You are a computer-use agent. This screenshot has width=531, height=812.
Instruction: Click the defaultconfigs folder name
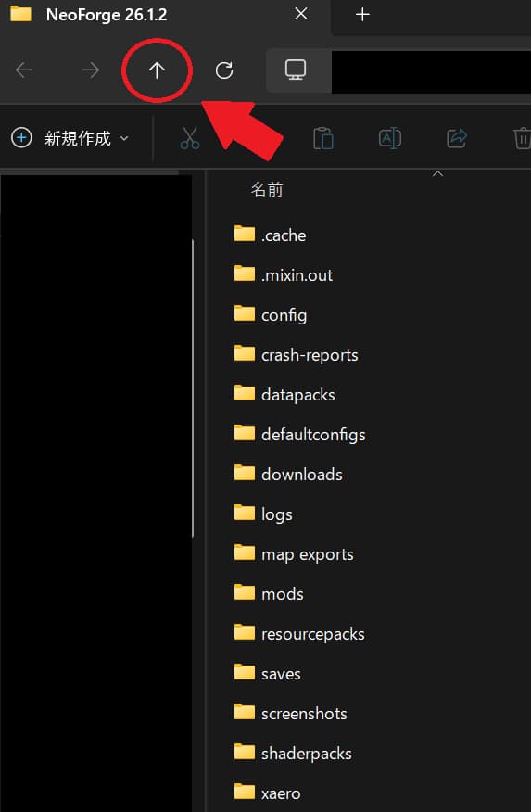click(313, 435)
